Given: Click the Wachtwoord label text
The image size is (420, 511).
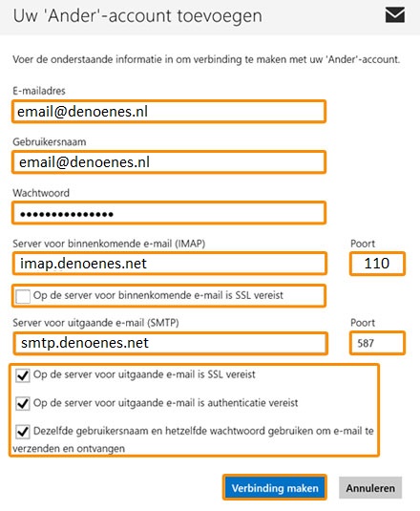Looking at the screenshot, I should tap(41, 193).
